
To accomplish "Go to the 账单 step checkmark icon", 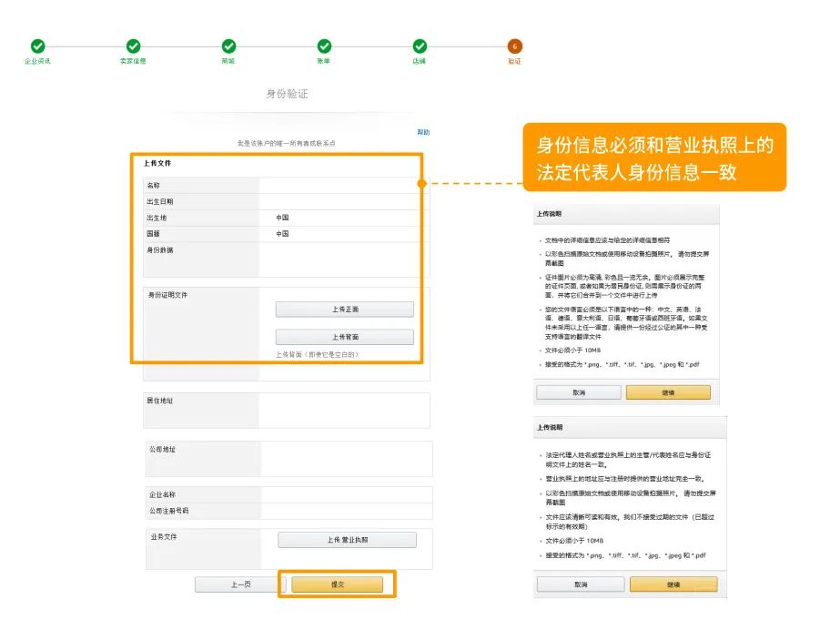I will (x=324, y=46).
